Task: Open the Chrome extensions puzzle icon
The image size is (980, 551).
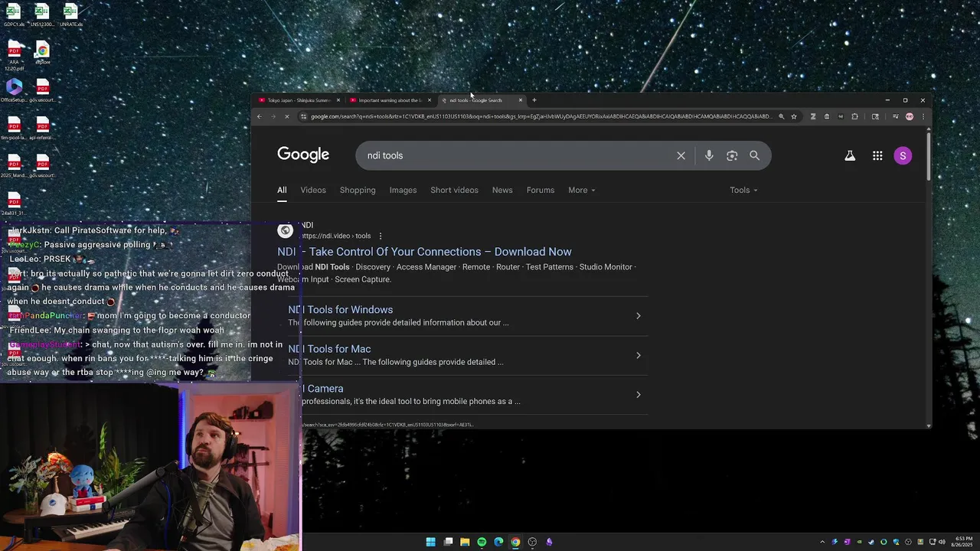Action: (854, 116)
